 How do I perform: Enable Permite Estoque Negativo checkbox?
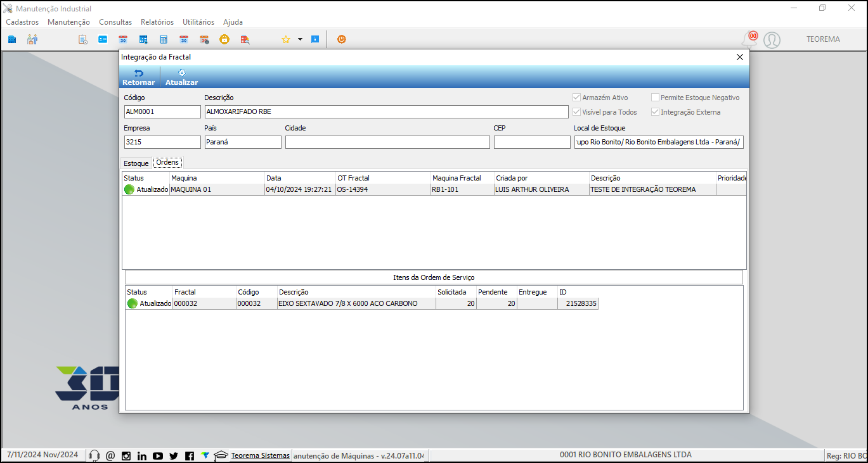pyautogui.click(x=655, y=98)
